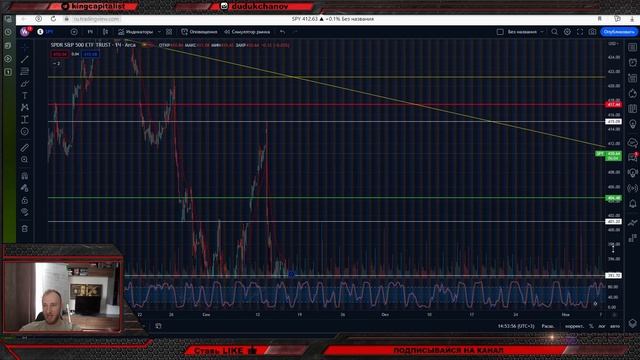The image size is (640, 360).
Task: Toggle magnet mode for drawings
Action: (x=24, y=176)
